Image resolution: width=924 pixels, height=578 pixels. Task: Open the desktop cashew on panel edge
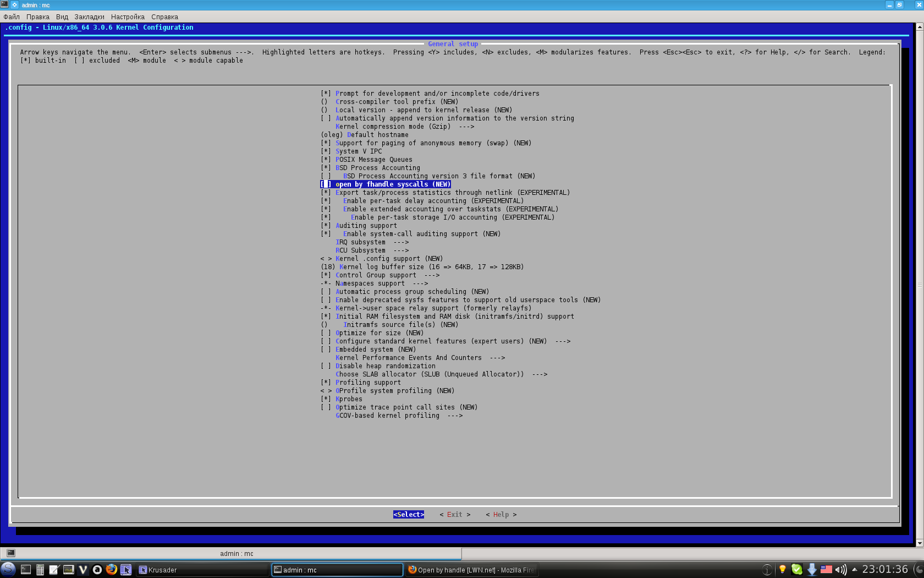pyautogui.click(x=919, y=569)
